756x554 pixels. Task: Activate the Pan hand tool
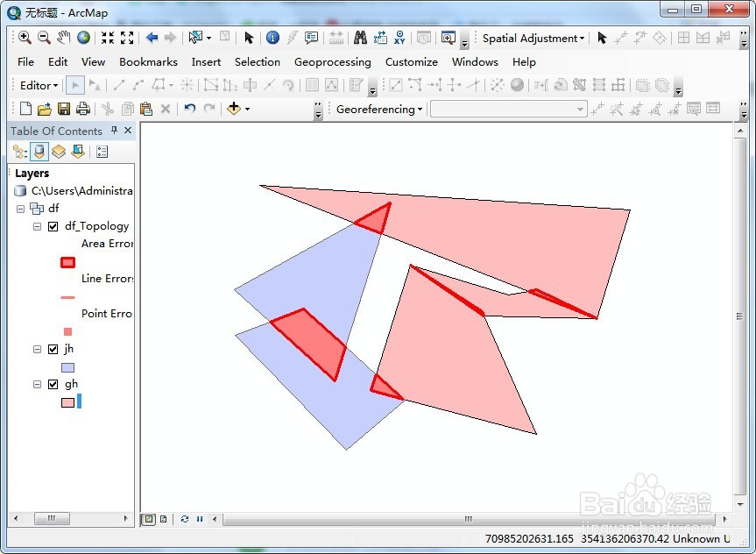[64, 38]
